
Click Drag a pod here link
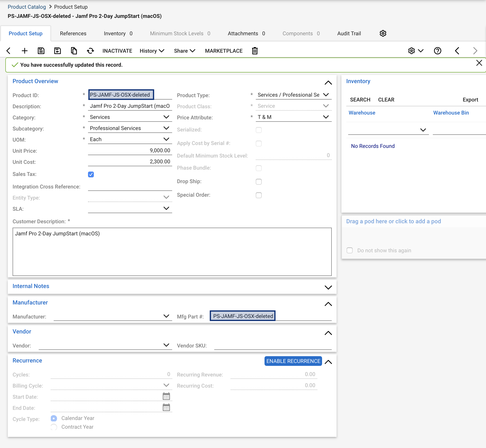click(x=393, y=221)
